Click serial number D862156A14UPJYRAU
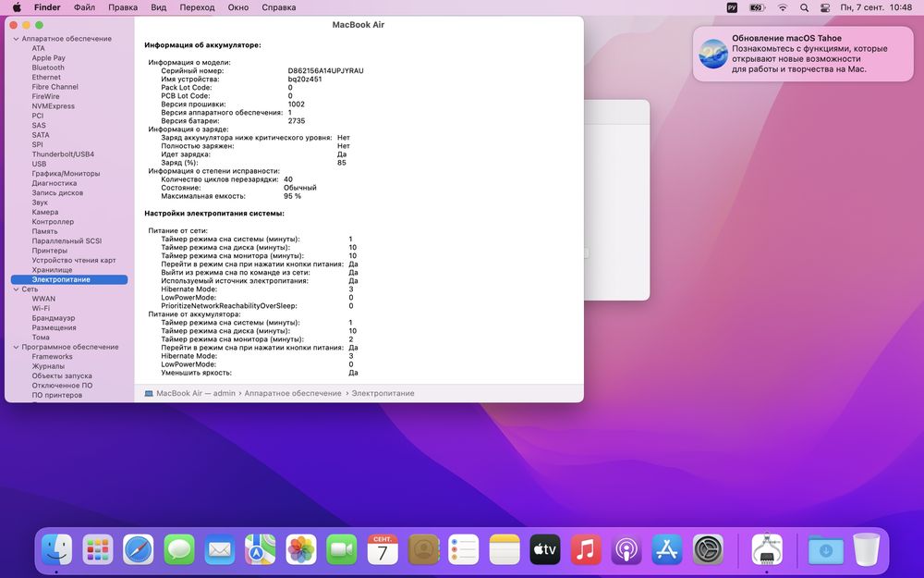 325,71
